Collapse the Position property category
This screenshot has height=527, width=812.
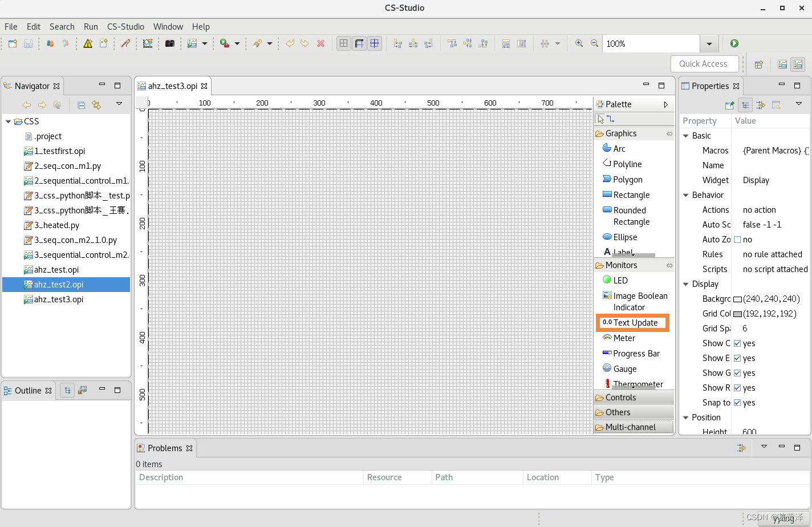coord(686,417)
